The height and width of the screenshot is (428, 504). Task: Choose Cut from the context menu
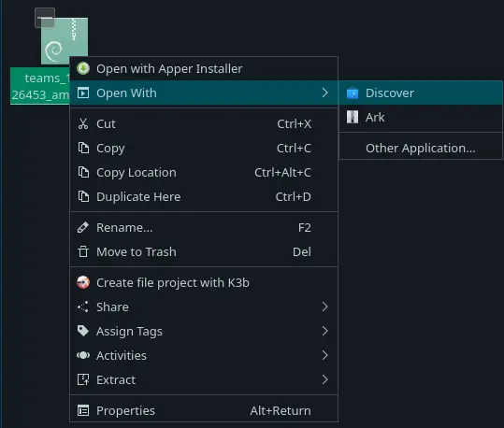click(204, 123)
